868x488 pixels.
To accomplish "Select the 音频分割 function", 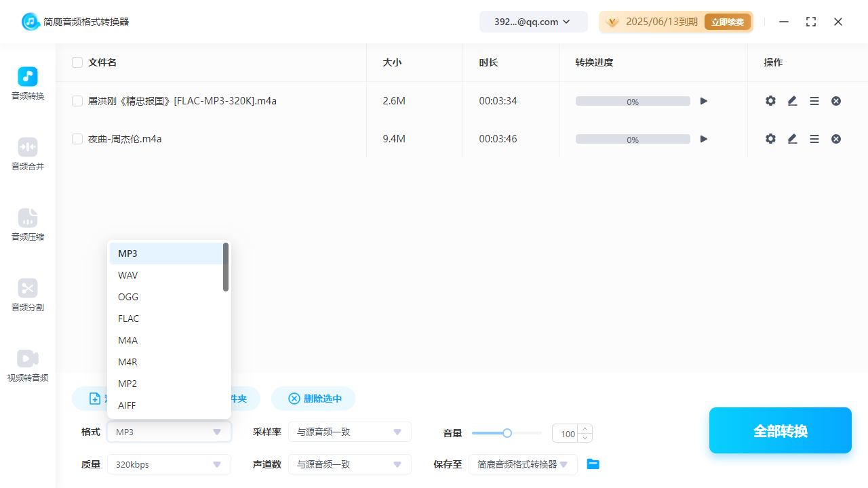I will coord(27,296).
